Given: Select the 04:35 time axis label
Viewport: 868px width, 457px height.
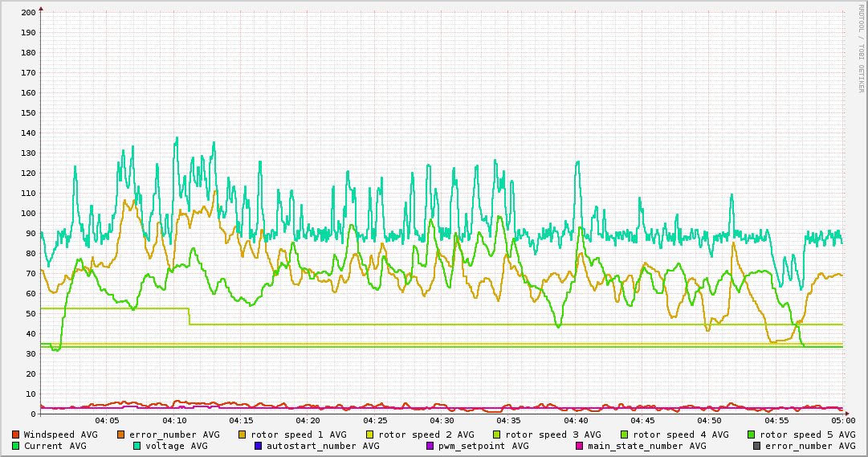Looking at the screenshot, I should pyautogui.click(x=509, y=421).
